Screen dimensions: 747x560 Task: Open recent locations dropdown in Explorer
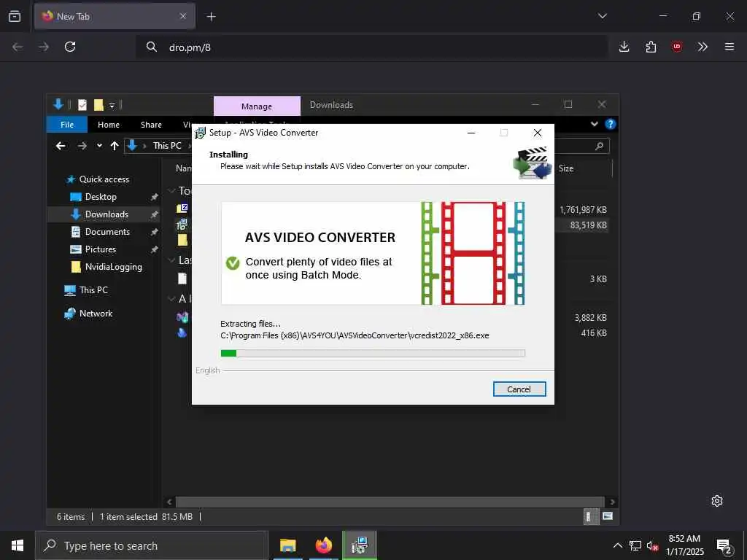pos(99,146)
